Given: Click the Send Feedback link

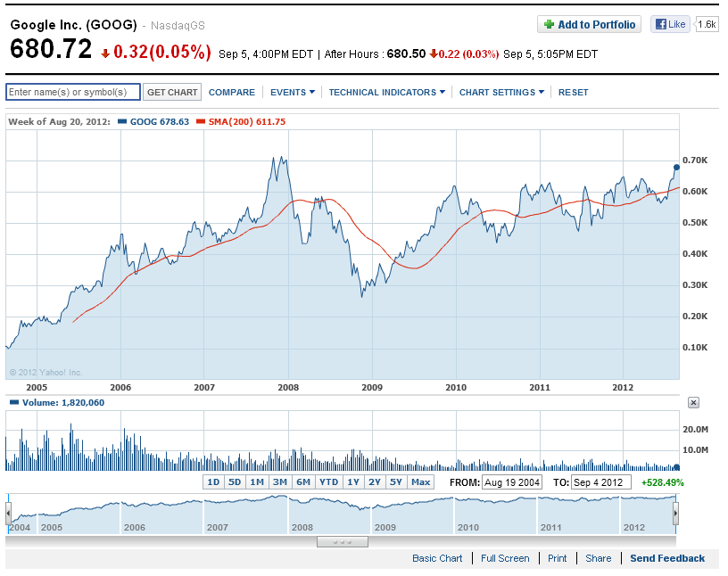Looking at the screenshot, I should click(x=667, y=558).
